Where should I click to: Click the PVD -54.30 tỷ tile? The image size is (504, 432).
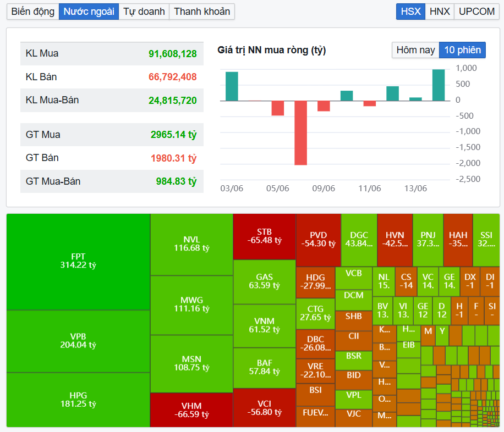318,240
